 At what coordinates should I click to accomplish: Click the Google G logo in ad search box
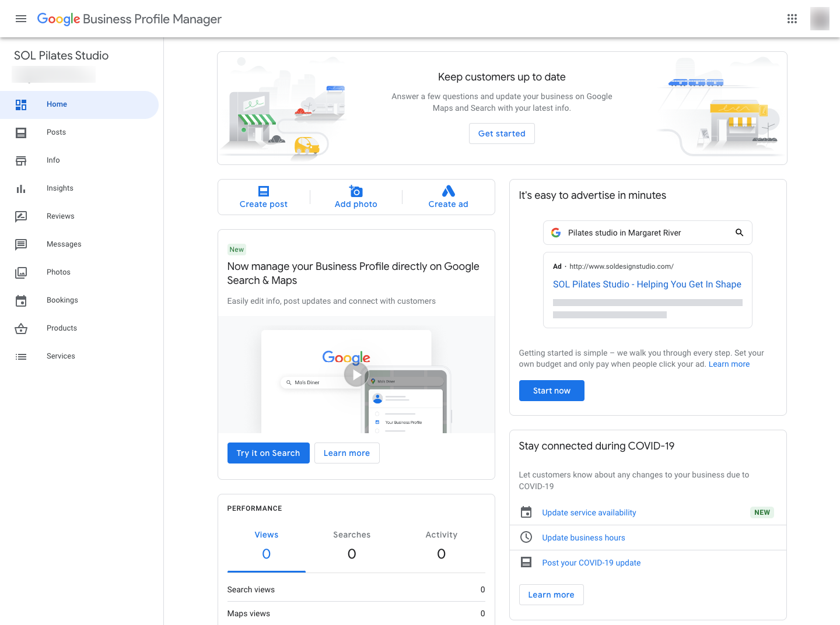[556, 233]
